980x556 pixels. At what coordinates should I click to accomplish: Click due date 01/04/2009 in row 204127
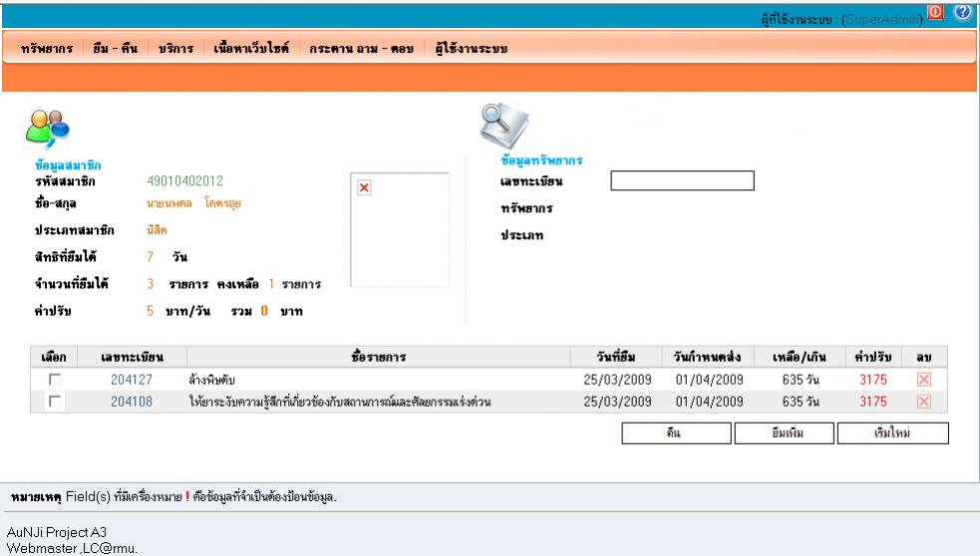coord(710,380)
